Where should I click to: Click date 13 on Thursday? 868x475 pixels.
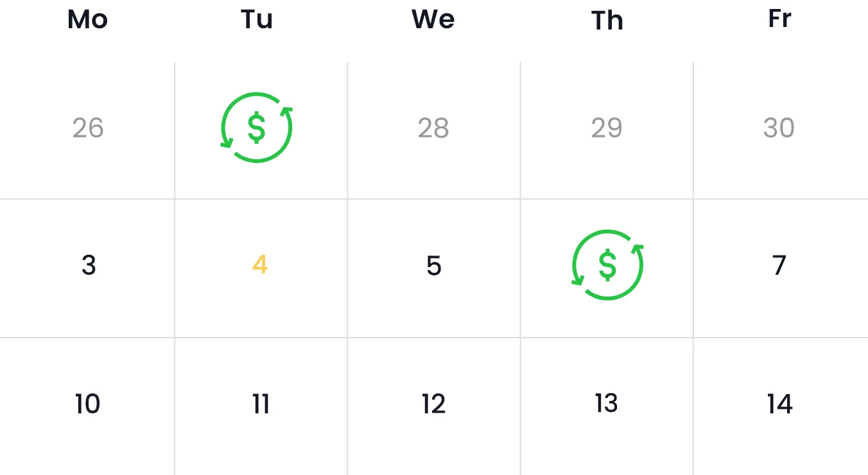[607, 403]
